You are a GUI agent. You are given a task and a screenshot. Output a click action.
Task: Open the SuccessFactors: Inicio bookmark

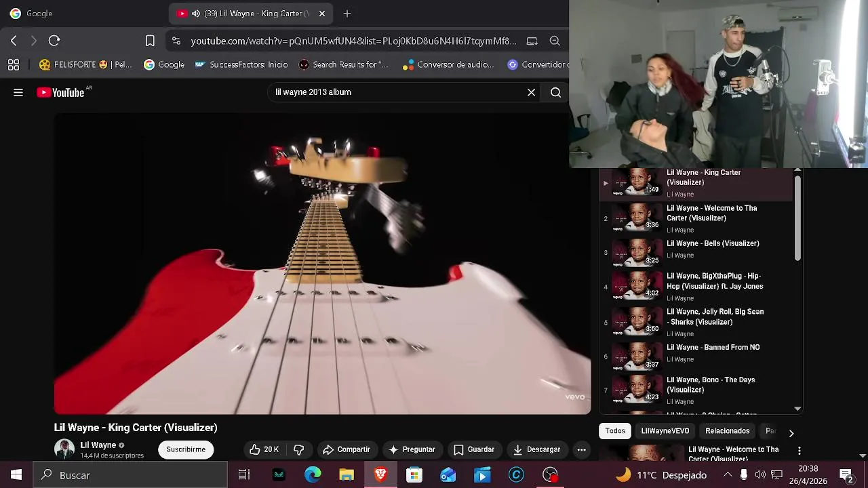241,64
